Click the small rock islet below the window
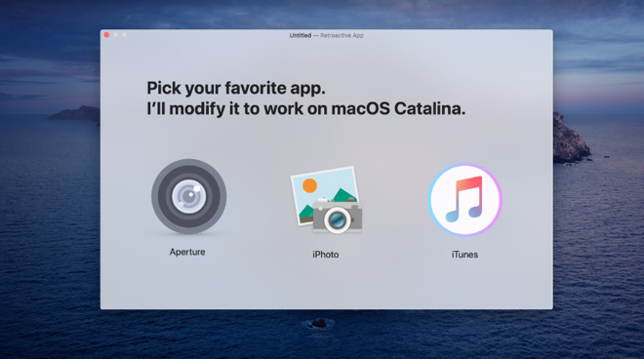 pyautogui.click(x=319, y=323)
